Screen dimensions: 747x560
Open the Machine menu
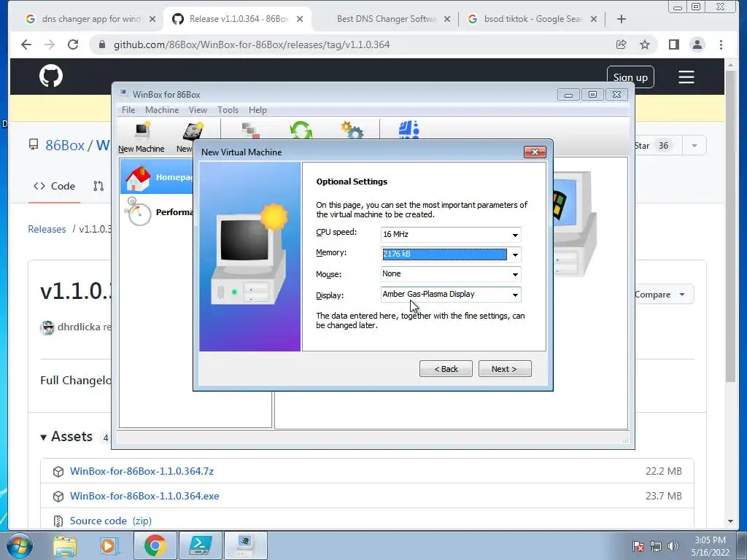162,110
